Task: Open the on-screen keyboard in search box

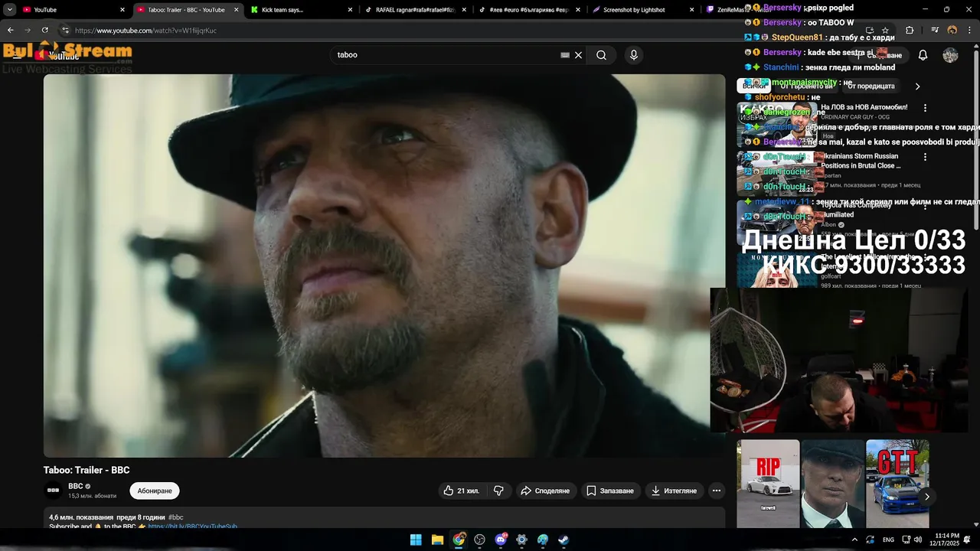Action: [565, 55]
